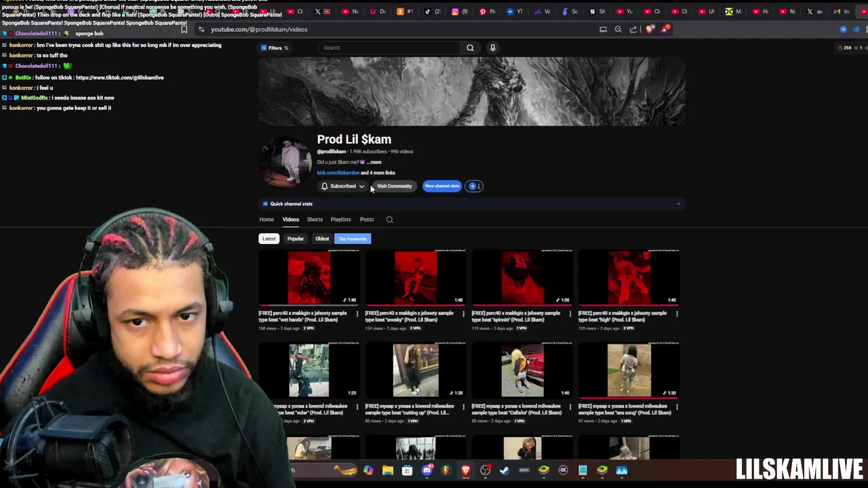Click the TikTok browser tab

pos(432,11)
